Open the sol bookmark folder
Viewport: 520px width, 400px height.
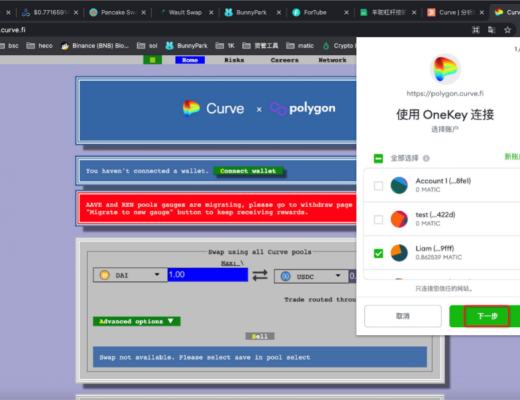click(x=147, y=46)
